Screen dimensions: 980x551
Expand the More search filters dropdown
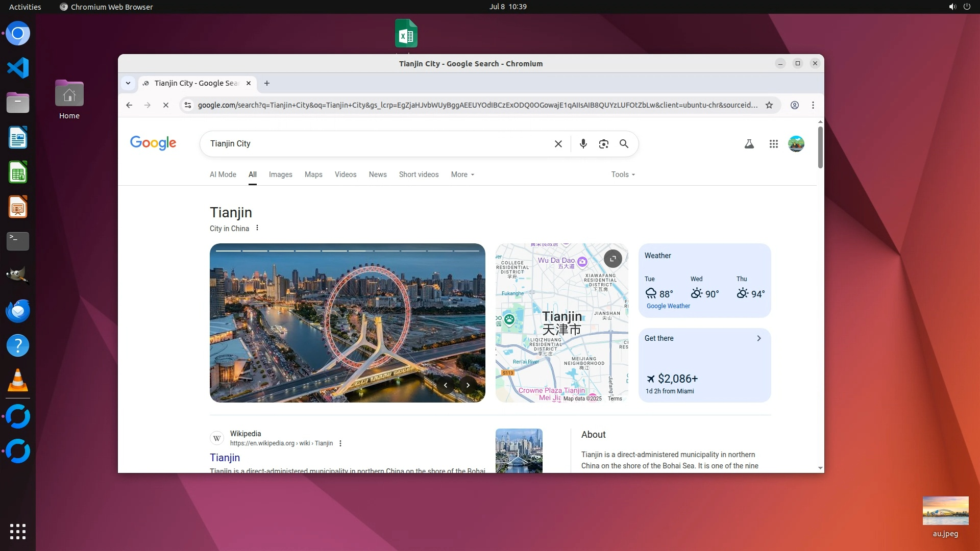click(462, 174)
